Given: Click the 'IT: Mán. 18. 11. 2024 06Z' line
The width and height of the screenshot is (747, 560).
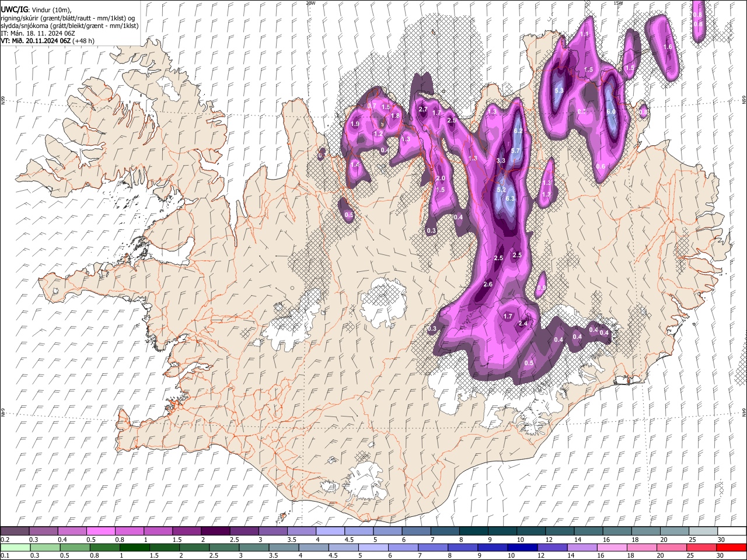Looking at the screenshot, I should click(37, 33).
